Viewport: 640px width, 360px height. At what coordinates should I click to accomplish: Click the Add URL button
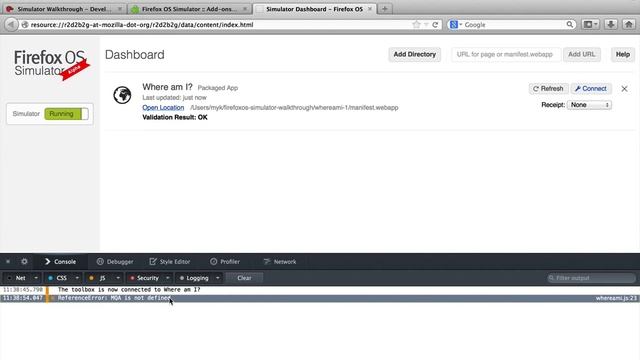tap(582, 54)
